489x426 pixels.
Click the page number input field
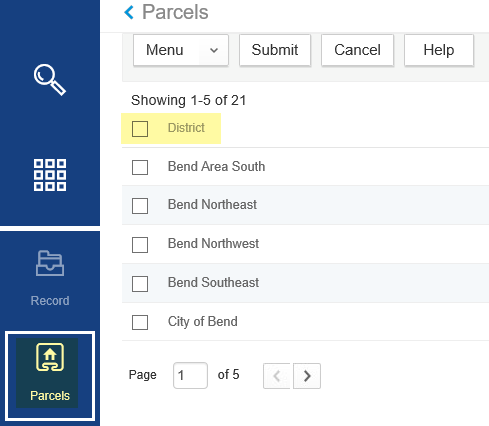(190, 376)
